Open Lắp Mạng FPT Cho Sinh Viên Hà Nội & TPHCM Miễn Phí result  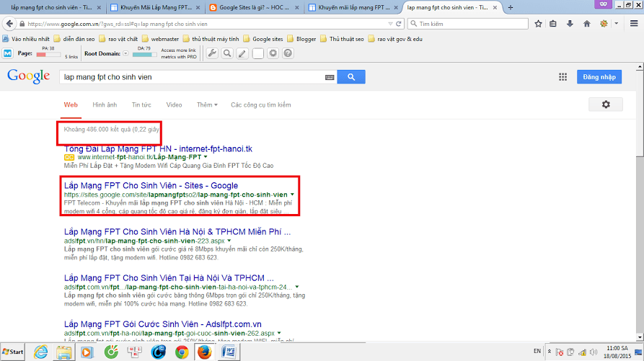(x=177, y=232)
